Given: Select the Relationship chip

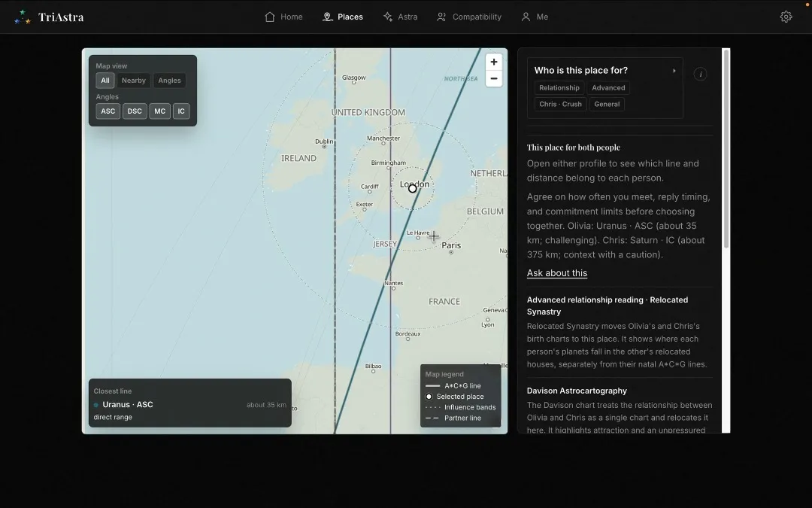Looking at the screenshot, I should point(559,87).
